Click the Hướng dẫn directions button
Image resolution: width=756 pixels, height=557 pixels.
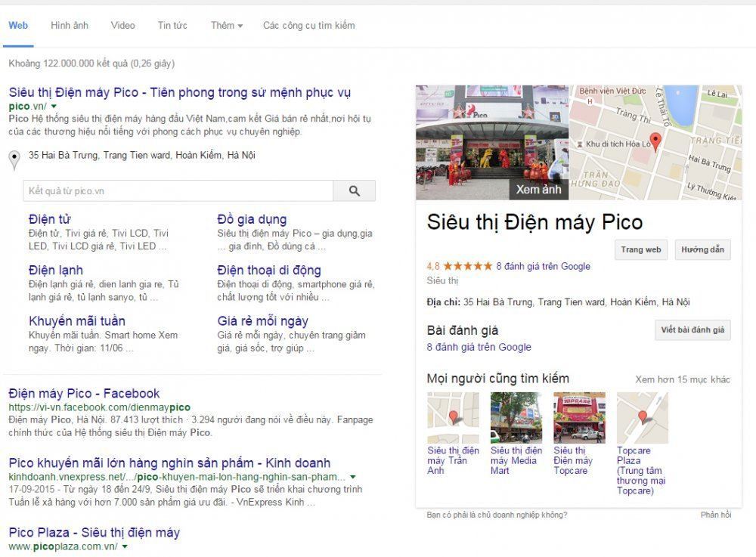pos(702,249)
